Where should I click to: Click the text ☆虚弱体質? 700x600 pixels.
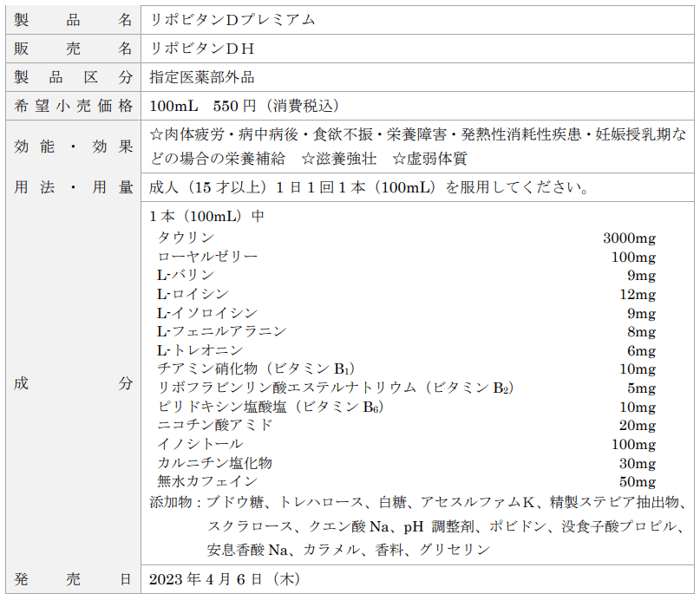click(x=430, y=159)
